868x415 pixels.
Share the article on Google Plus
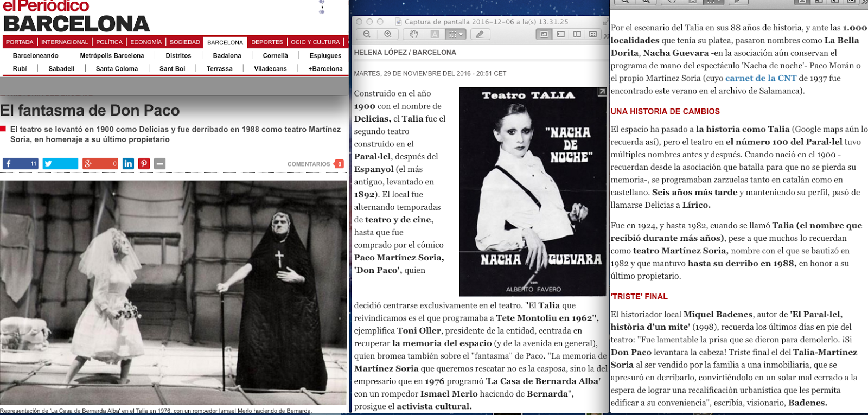(x=100, y=163)
